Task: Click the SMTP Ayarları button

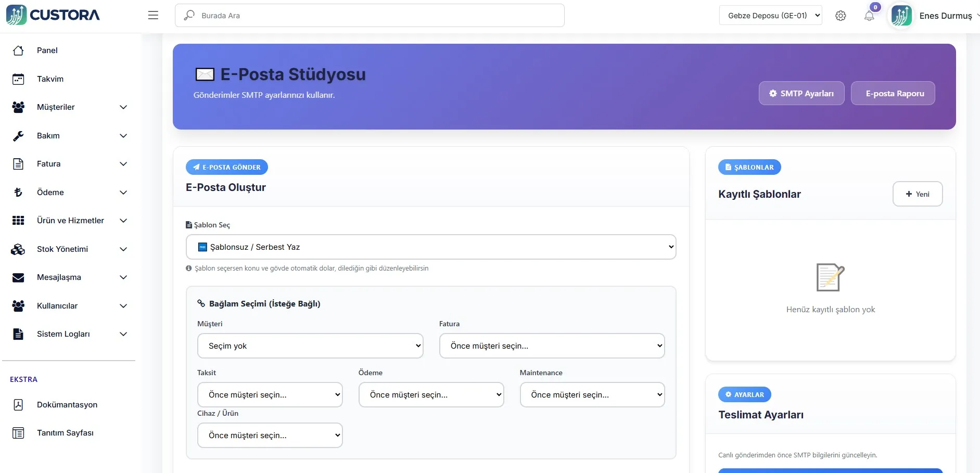Action: [801, 94]
